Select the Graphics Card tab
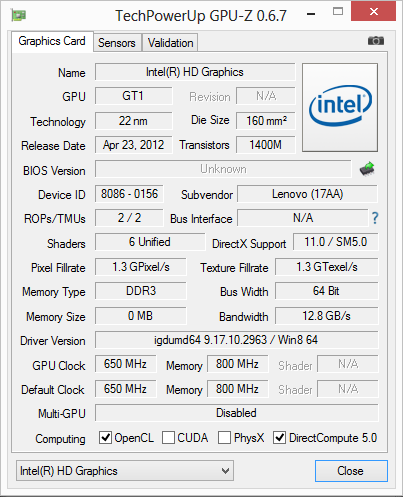 coord(52,41)
